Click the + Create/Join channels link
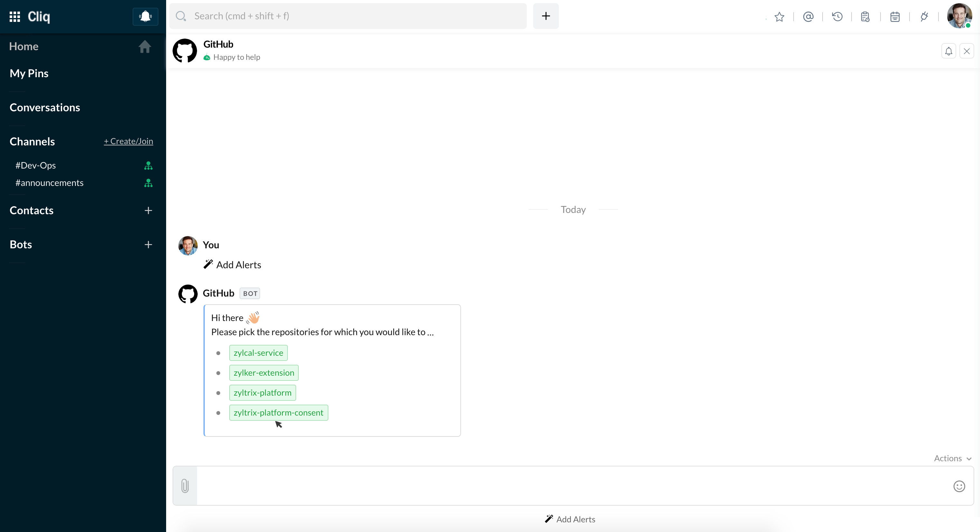 [128, 141]
